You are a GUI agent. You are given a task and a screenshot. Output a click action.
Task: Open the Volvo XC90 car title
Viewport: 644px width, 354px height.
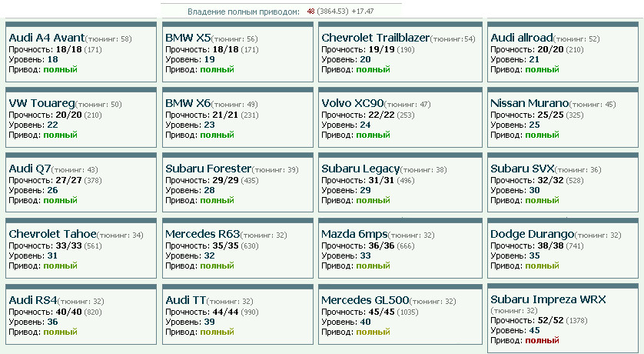(x=352, y=103)
